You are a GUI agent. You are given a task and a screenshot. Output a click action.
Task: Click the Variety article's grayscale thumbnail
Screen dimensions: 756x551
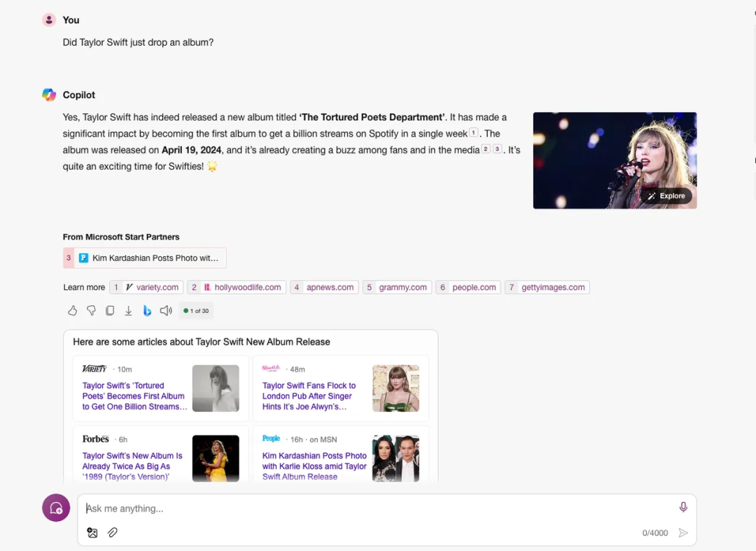tap(216, 388)
